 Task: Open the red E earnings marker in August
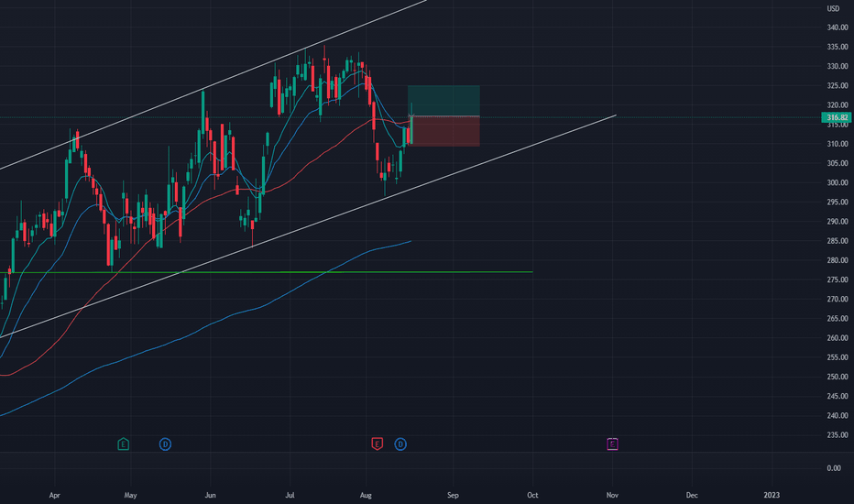(377, 444)
